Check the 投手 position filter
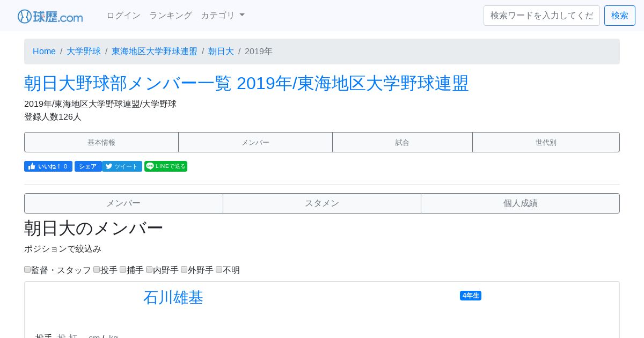 pos(97,269)
